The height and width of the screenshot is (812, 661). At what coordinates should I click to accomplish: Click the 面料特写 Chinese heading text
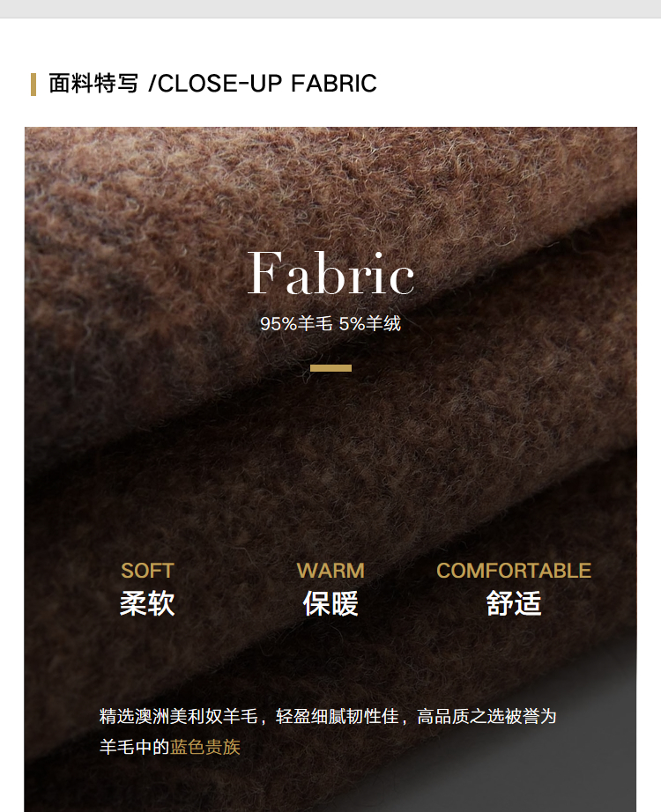coord(93,84)
